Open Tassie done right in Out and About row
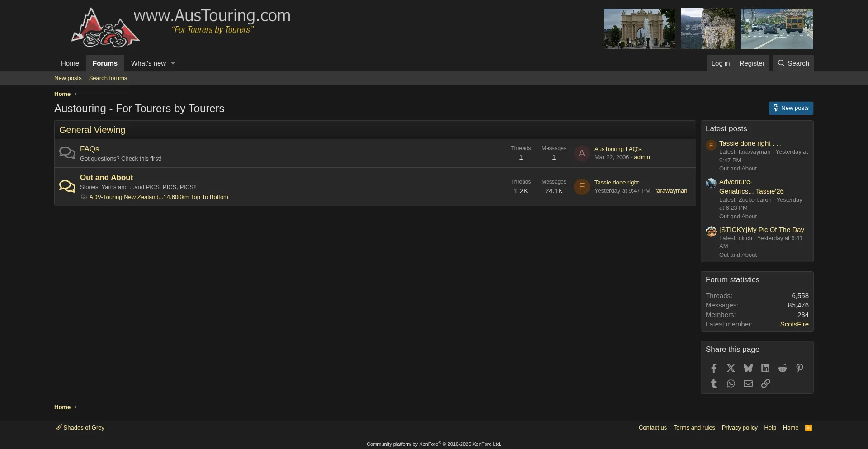Image resolution: width=868 pixels, height=449 pixels. point(621,182)
